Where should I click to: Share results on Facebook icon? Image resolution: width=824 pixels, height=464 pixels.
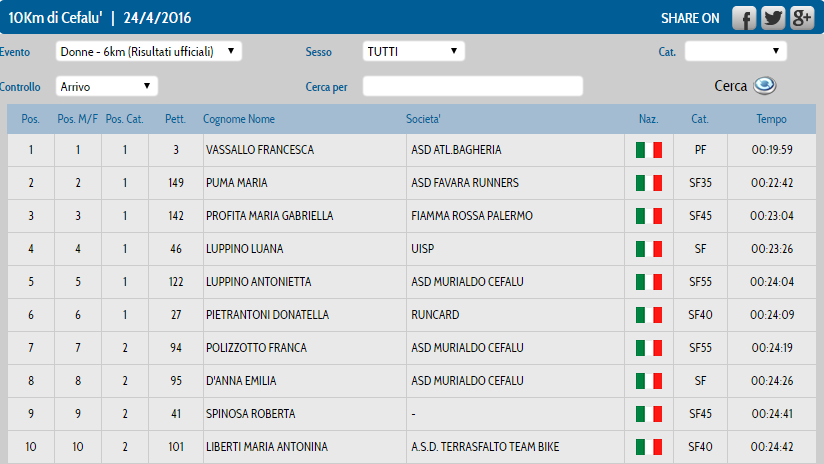[744, 18]
